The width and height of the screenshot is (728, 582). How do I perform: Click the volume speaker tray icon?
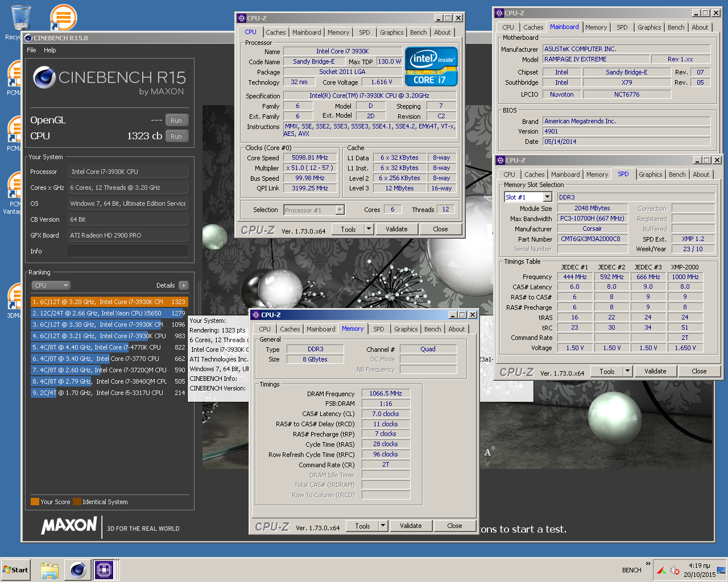[675, 570]
